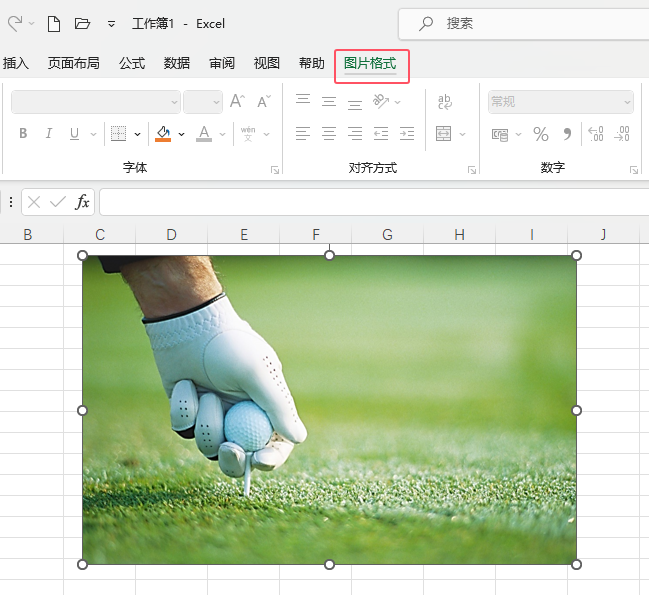The width and height of the screenshot is (649, 595).
Task: Expand the Merge and Center dropdown arrow
Action: 462,134
